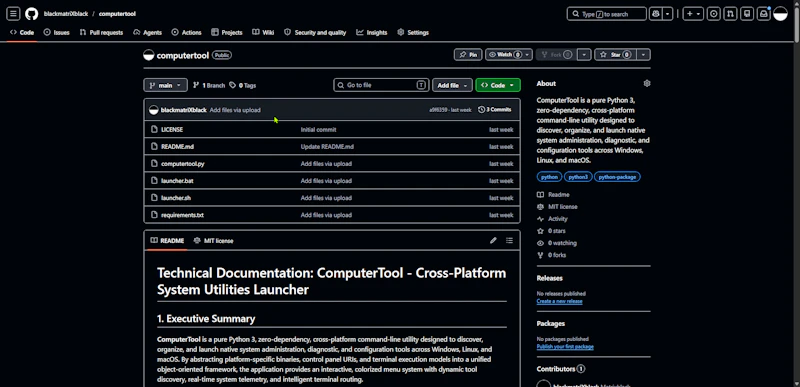Open README.md file
This screenshot has width=800, height=387.
pos(177,146)
